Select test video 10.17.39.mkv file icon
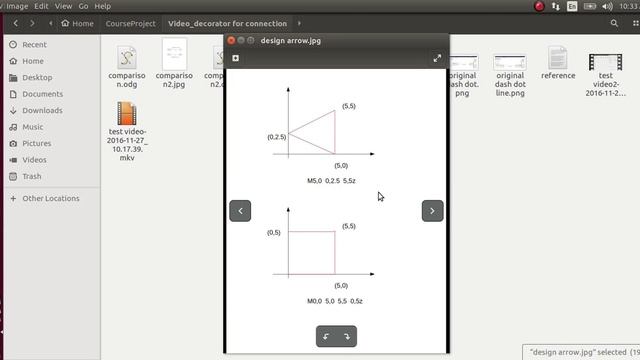The image size is (640, 360). click(x=127, y=113)
